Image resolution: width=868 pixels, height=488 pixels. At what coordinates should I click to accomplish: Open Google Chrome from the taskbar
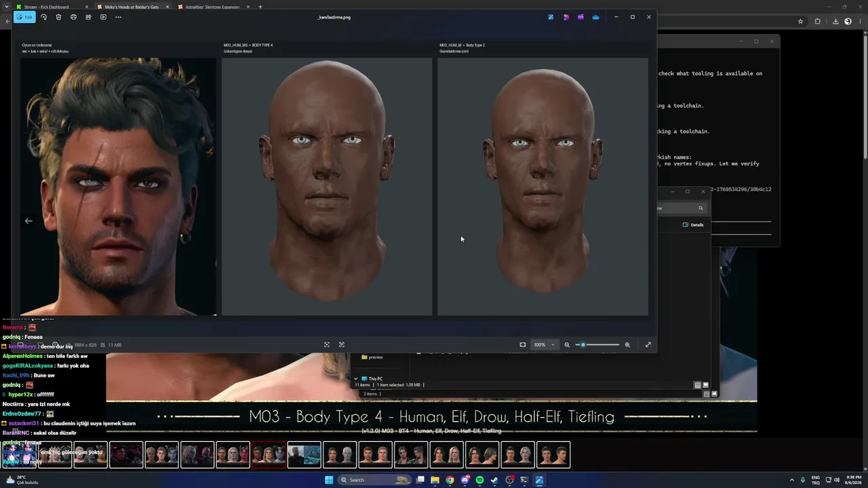(450, 480)
